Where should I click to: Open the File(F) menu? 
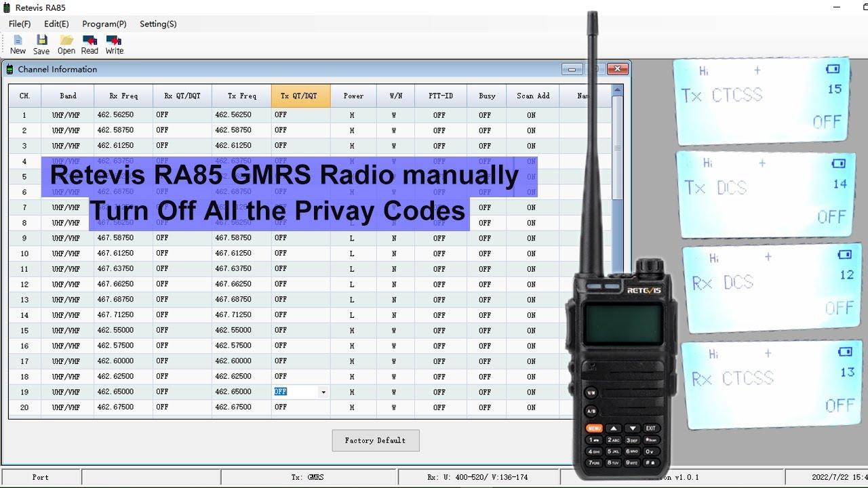tap(20, 24)
